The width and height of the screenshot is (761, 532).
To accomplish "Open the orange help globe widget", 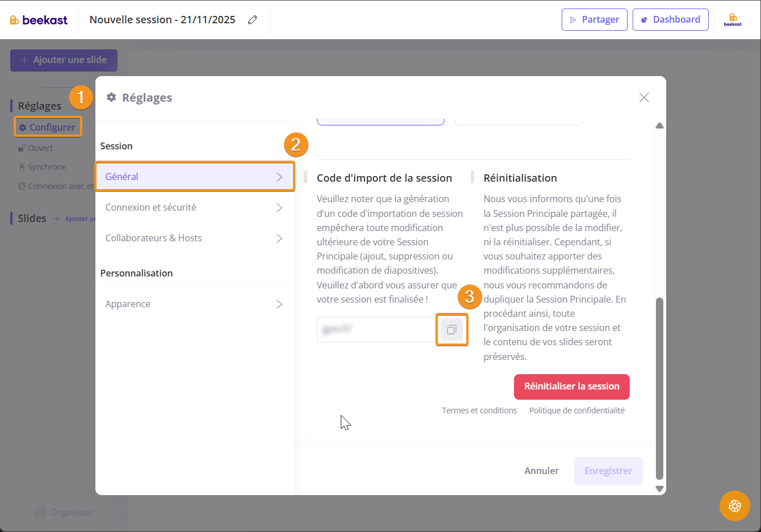I will pyautogui.click(x=734, y=505).
